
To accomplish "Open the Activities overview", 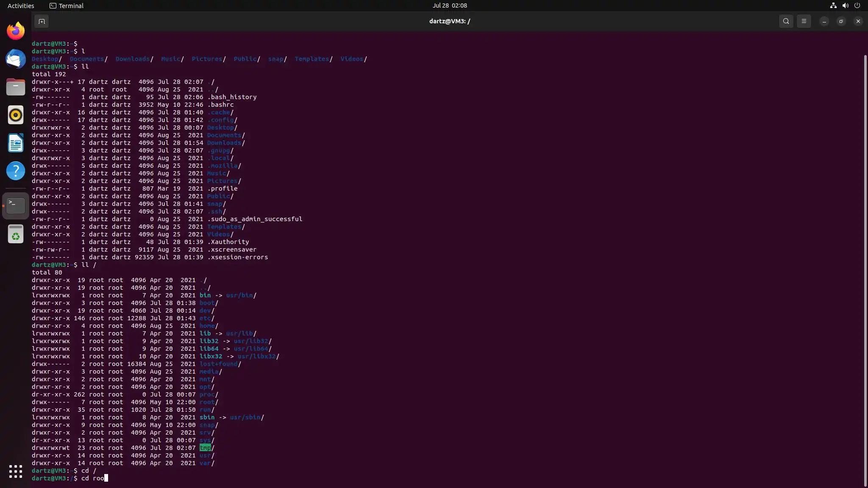I will coord(21,6).
